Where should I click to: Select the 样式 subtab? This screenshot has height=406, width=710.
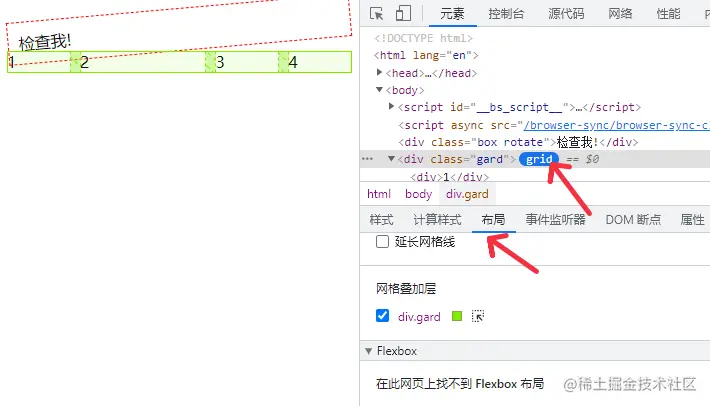tap(381, 220)
